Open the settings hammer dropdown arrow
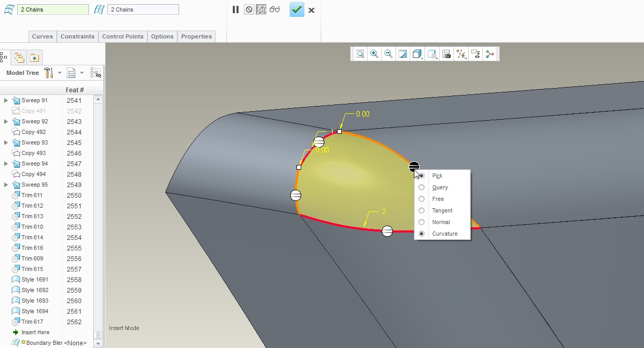Image resolution: width=644 pixels, height=348 pixels. click(x=60, y=73)
